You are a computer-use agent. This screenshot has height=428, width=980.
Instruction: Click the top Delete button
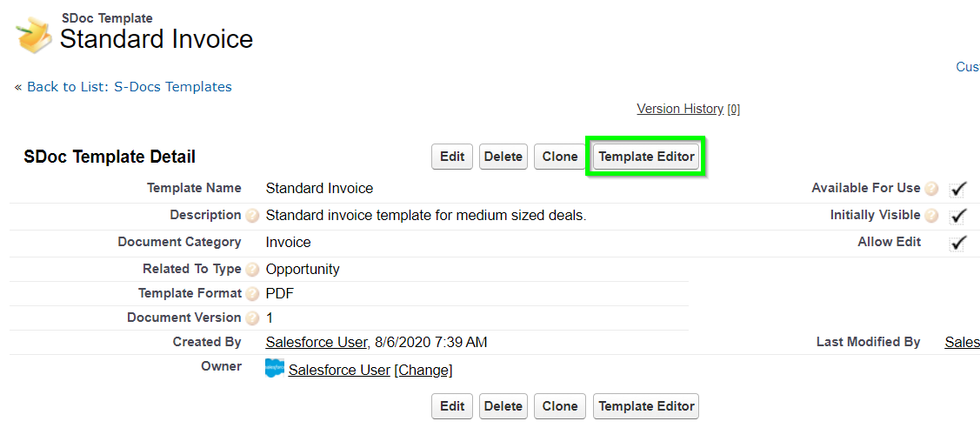pyautogui.click(x=503, y=157)
